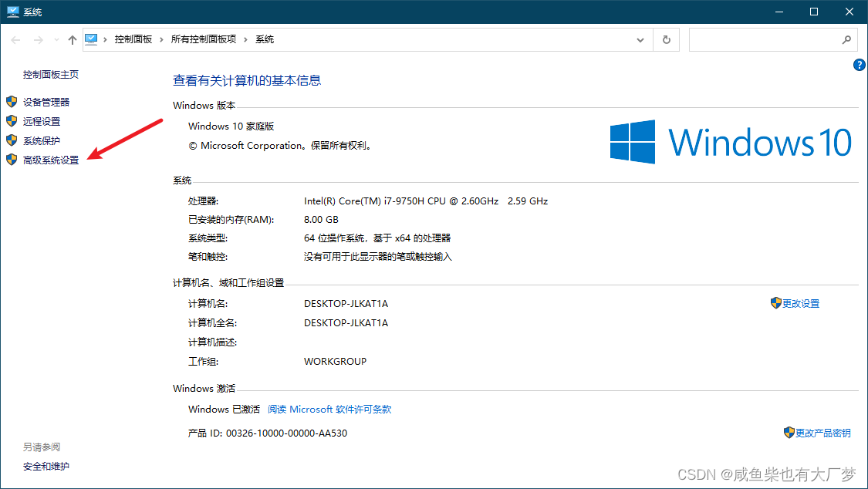Expand chevron after 控制面板 breadcrumb
This screenshot has height=489, width=868.
click(x=162, y=39)
